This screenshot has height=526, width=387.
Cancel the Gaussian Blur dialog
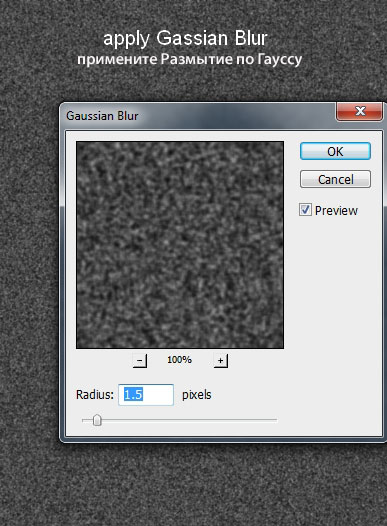335,179
